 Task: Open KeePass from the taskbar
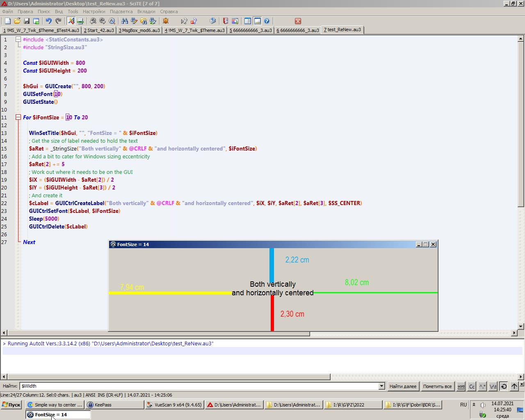click(x=114, y=405)
